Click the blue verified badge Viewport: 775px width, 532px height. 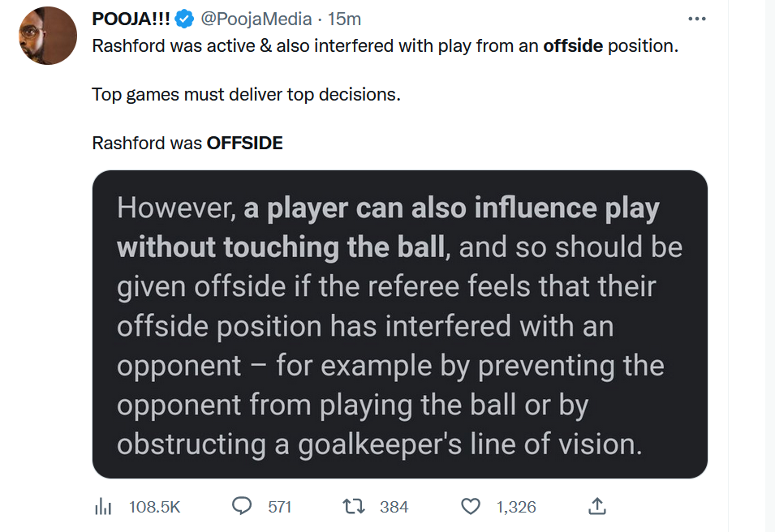186,19
